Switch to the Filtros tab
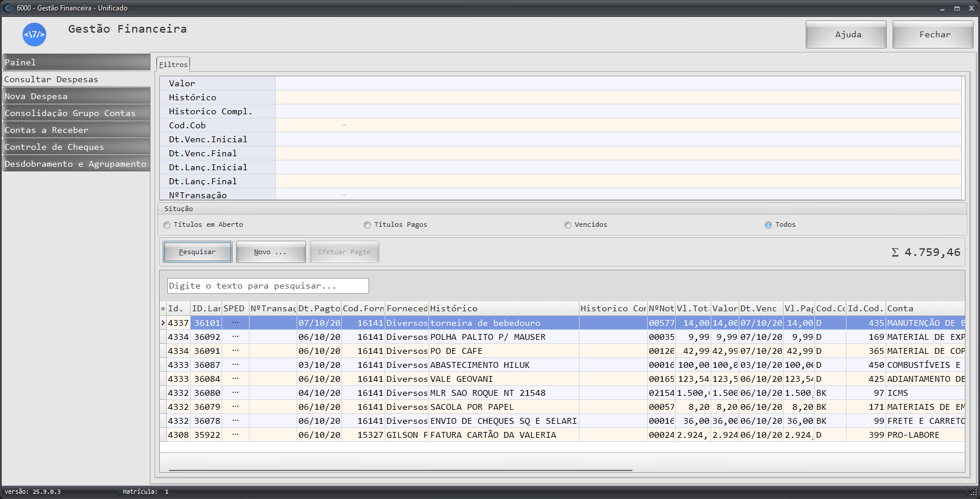Image resolution: width=980 pixels, height=499 pixels. click(173, 64)
